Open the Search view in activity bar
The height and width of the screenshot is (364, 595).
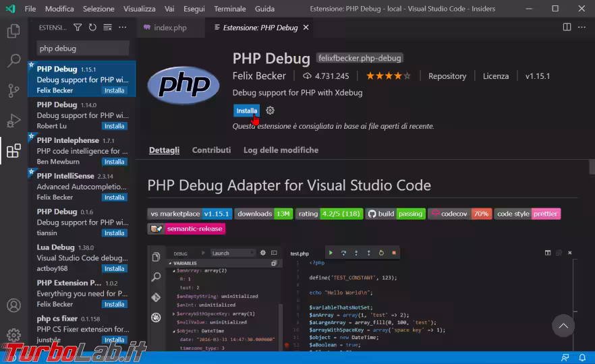click(13, 60)
